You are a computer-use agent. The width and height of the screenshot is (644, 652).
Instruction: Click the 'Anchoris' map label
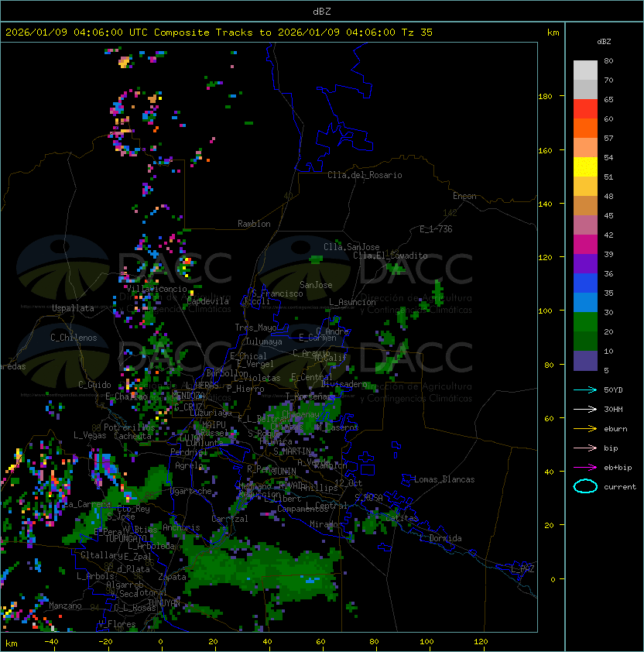coord(181,527)
